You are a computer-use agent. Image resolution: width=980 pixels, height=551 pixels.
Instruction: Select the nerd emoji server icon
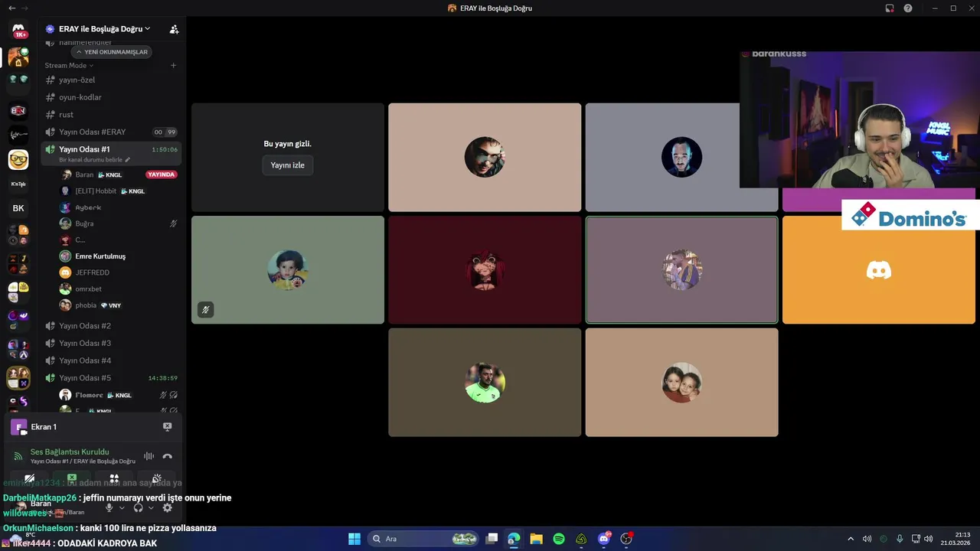pyautogui.click(x=18, y=159)
